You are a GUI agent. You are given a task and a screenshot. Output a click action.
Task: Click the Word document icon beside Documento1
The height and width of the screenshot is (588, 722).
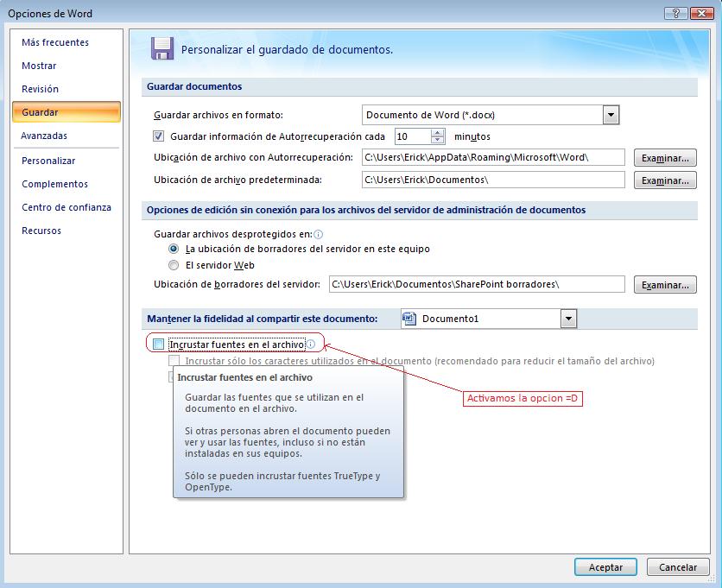tap(411, 319)
